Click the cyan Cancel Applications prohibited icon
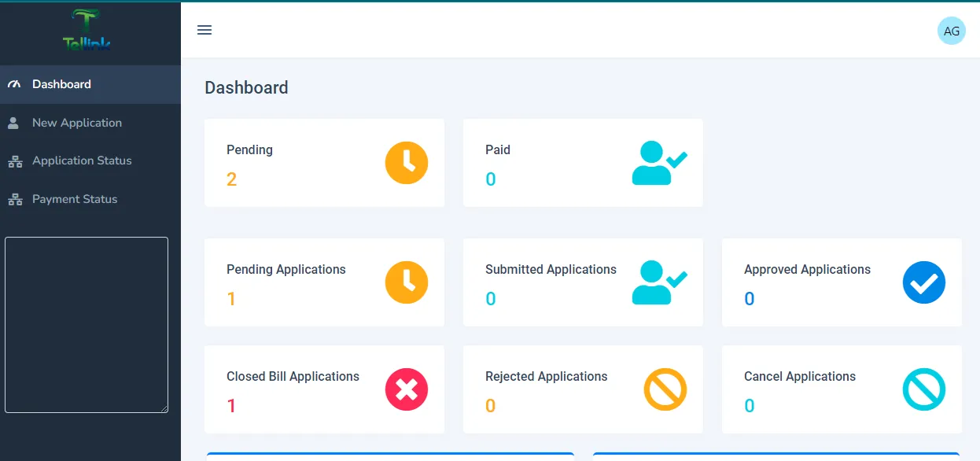Image resolution: width=980 pixels, height=461 pixels. 923,389
